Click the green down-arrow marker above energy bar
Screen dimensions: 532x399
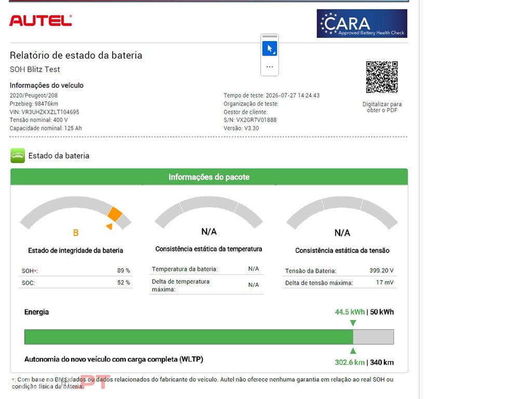coord(353,323)
